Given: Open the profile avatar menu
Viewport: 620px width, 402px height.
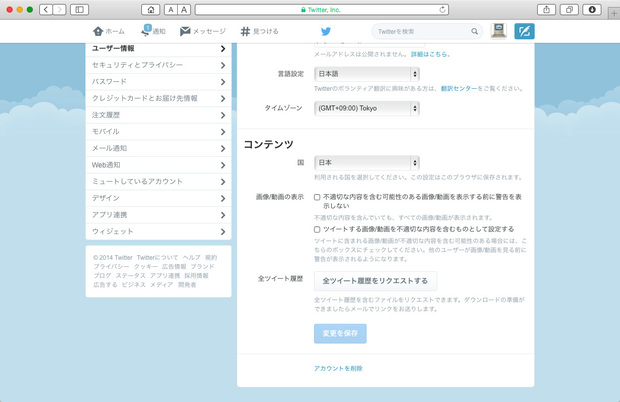Looking at the screenshot, I should coord(499,32).
